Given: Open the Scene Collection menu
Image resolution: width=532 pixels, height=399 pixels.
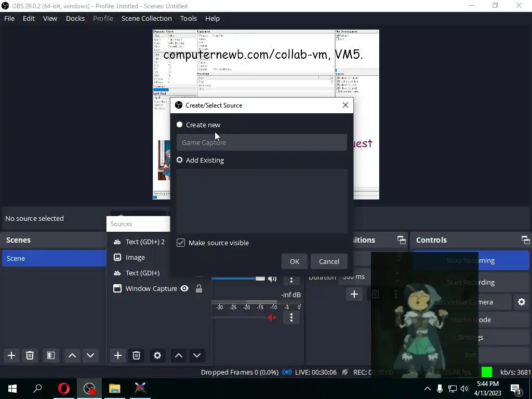Looking at the screenshot, I should 147,18.
